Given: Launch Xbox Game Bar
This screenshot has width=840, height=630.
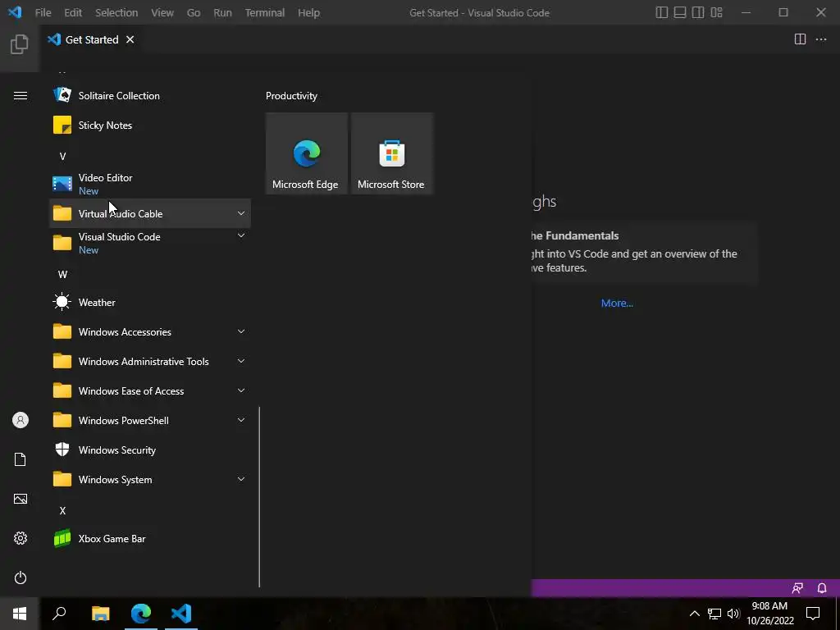Looking at the screenshot, I should (150, 538).
